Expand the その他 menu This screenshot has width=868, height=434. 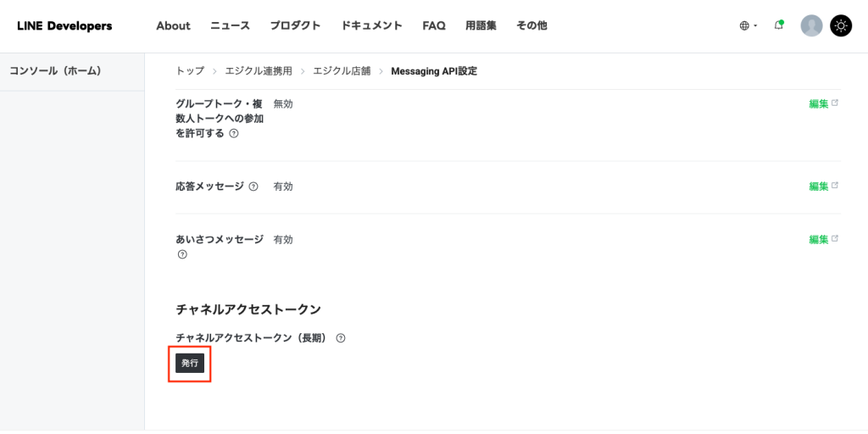click(x=531, y=25)
